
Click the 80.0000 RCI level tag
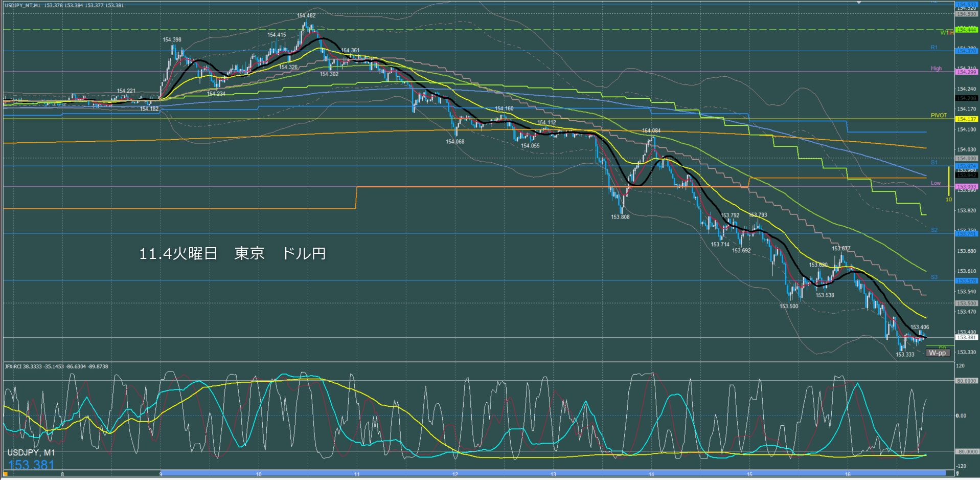[966, 381]
